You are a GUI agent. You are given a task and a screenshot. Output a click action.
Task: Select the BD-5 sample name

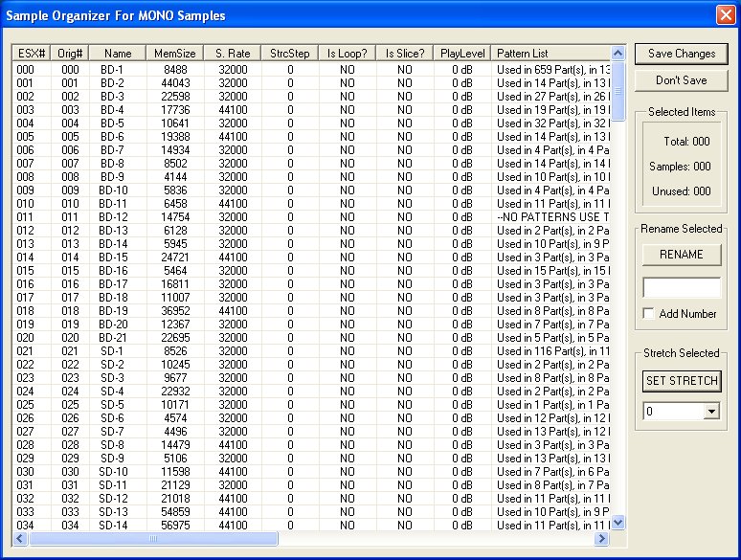[112, 123]
